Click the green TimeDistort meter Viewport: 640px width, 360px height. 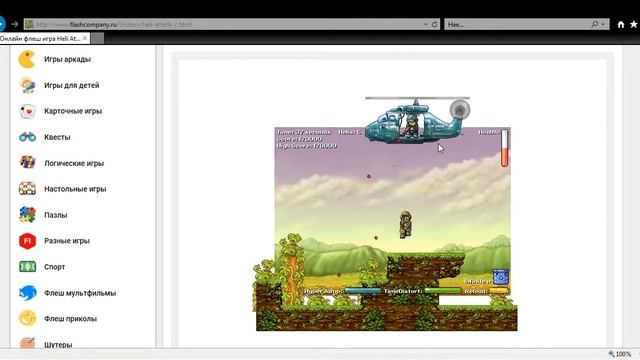[442, 291]
